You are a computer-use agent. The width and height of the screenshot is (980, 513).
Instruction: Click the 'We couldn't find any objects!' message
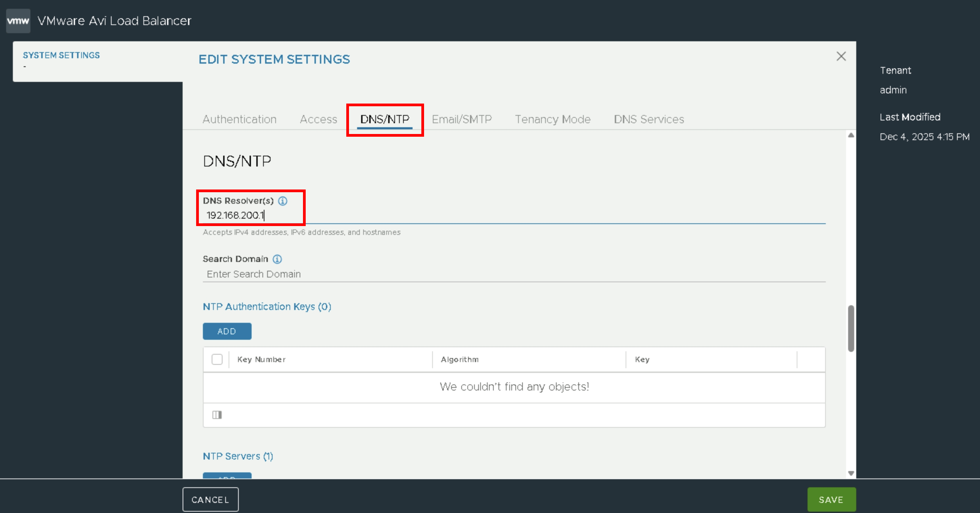coord(514,387)
